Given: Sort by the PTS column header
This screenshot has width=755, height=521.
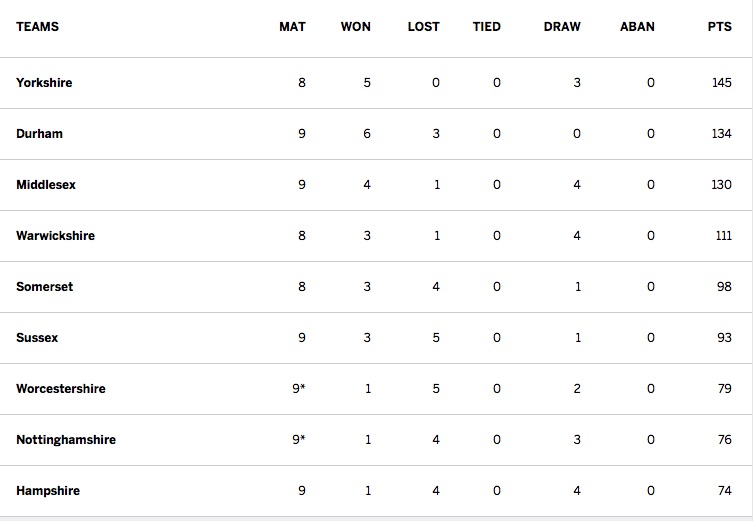Looking at the screenshot, I should click(x=719, y=27).
